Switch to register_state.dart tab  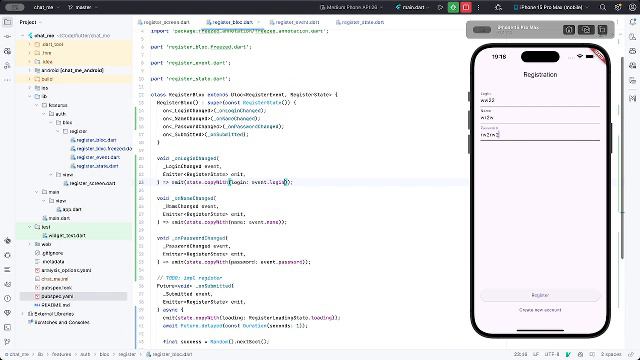pos(360,22)
